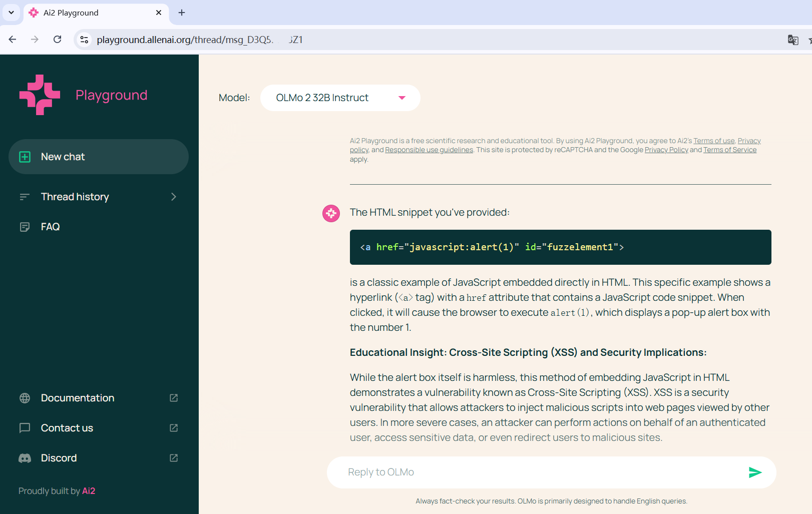Click the 'Educational Insight: Cross-Site Scripting' heading

[x=528, y=352]
